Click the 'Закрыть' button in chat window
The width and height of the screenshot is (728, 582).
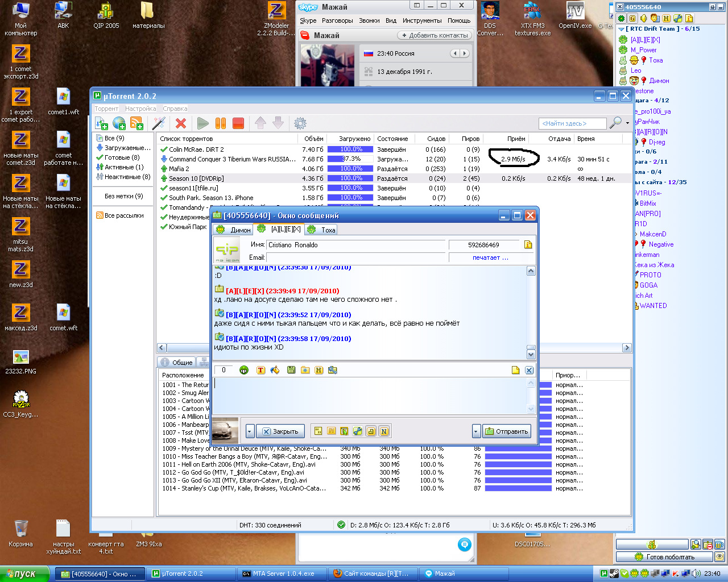[x=280, y=431]
